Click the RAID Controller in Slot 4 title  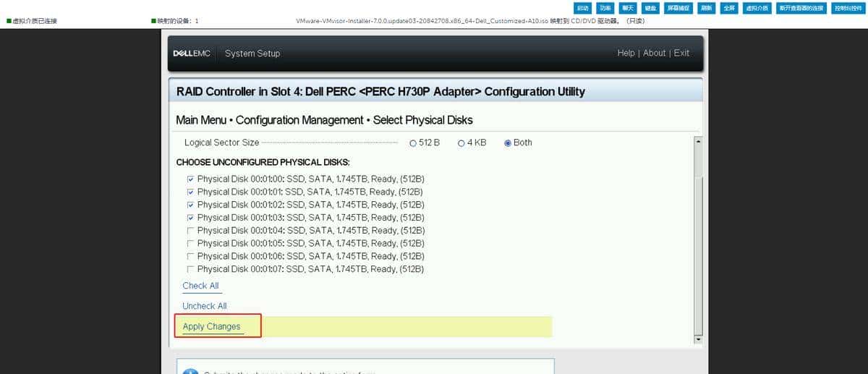click(x=380, y=92)
